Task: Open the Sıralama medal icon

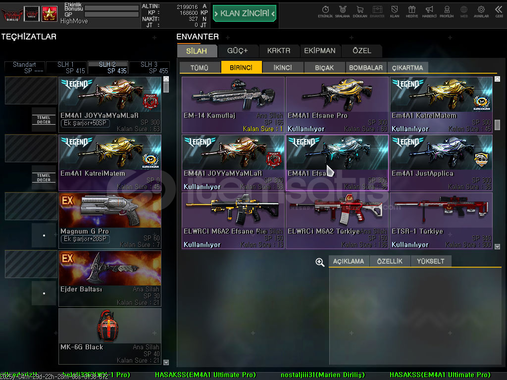Action: tap(342, 11)
